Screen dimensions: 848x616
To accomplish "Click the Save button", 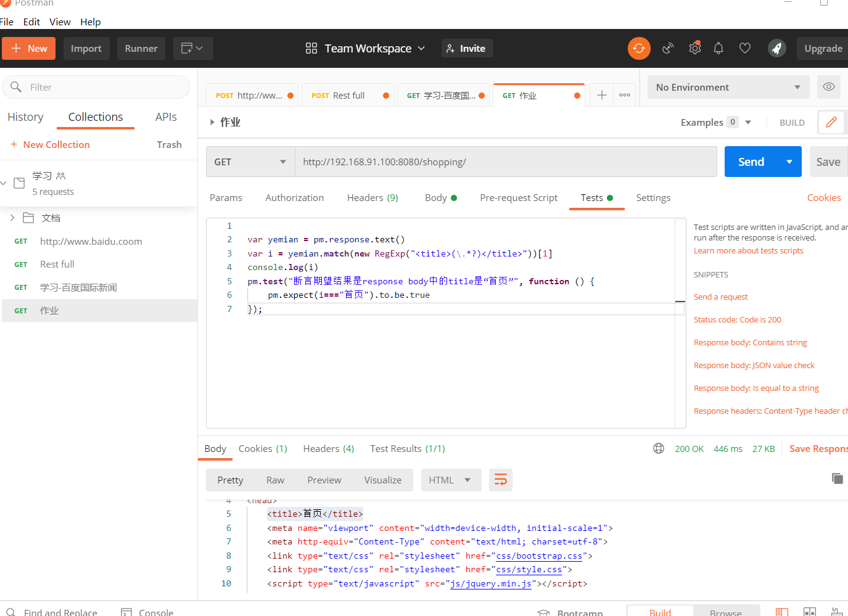I will click(x=828, y=162).
